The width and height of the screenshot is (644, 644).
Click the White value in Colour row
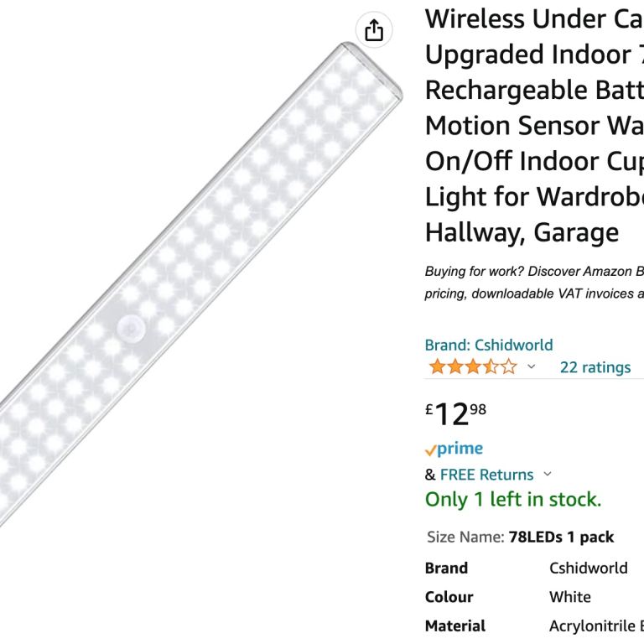tap(569, 597)
